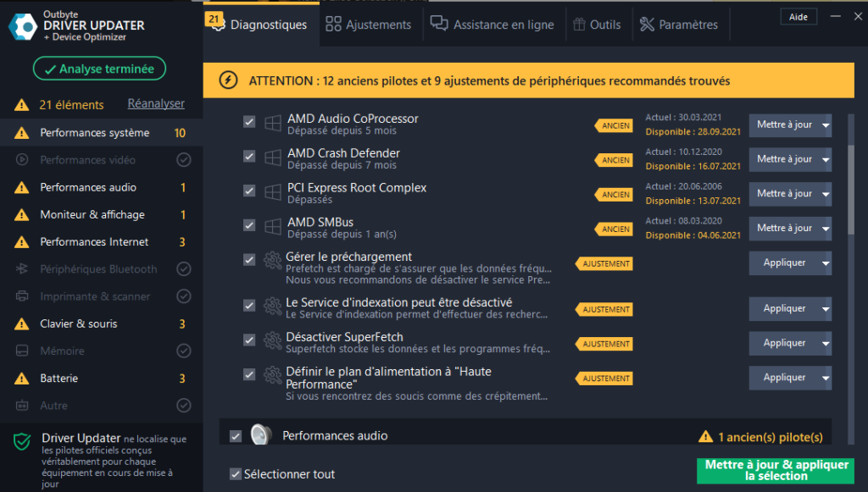Toggle the Sélectionner tout checkbox

coord(236,473)
